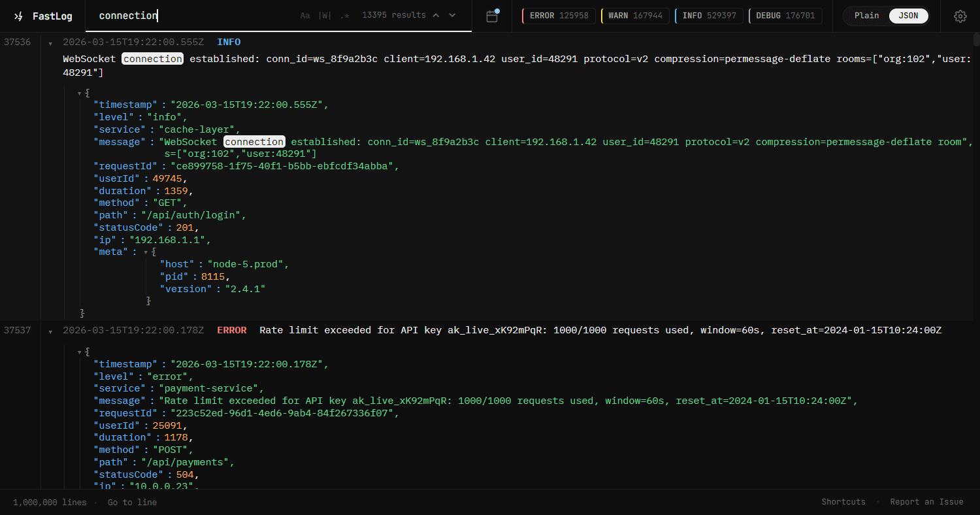
Task: Collapse the "meta" object node
Action: (x=146, y=252)
